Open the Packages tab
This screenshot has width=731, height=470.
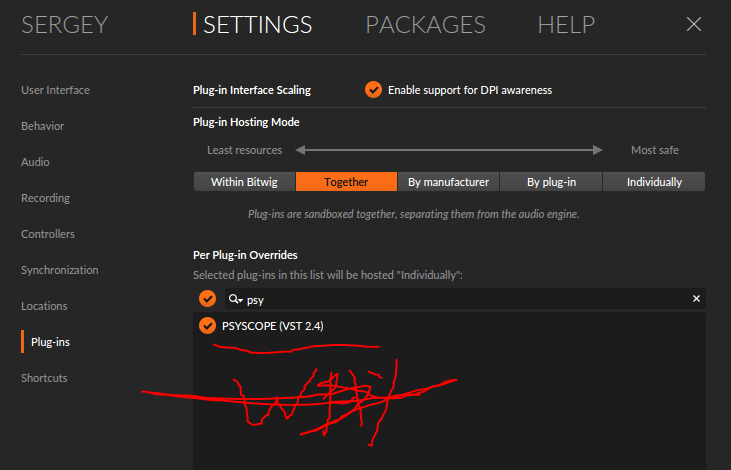426,25
